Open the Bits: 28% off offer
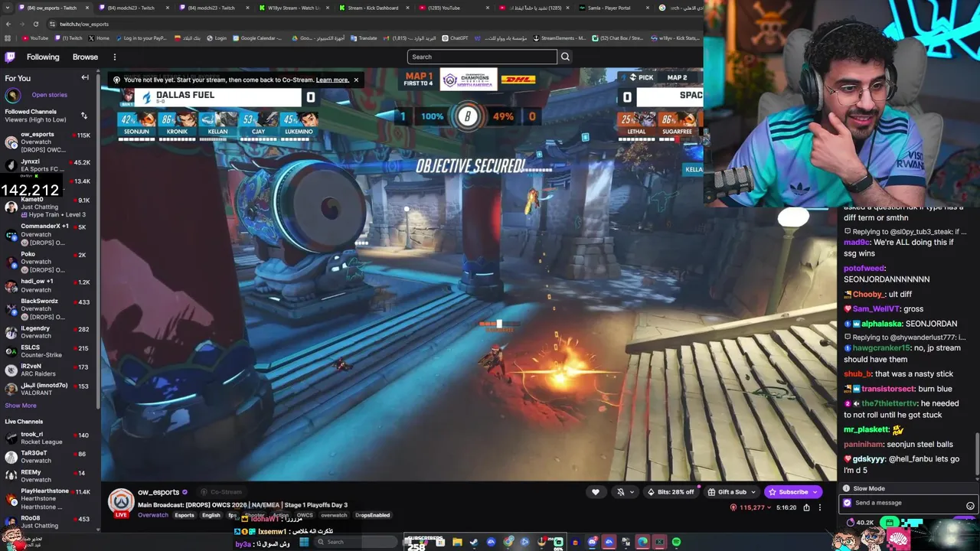 pos(671,492)
